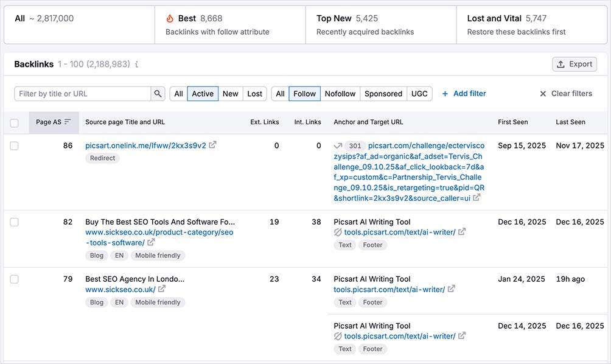The width and height of the screenshot is (611, 364).
Task: Click the search magnifier icon
Action: pyautogui.click(x=158, y=94)
